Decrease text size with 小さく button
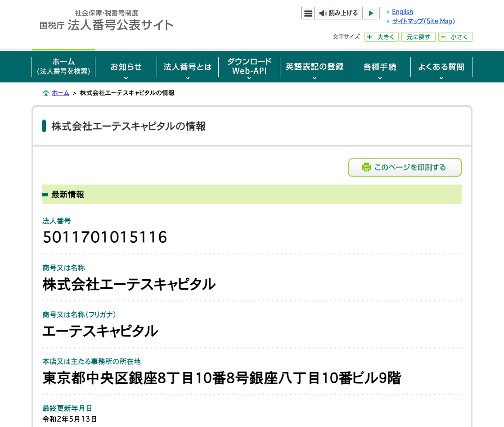Screen dimensions: 504x427 click(455, 37)
